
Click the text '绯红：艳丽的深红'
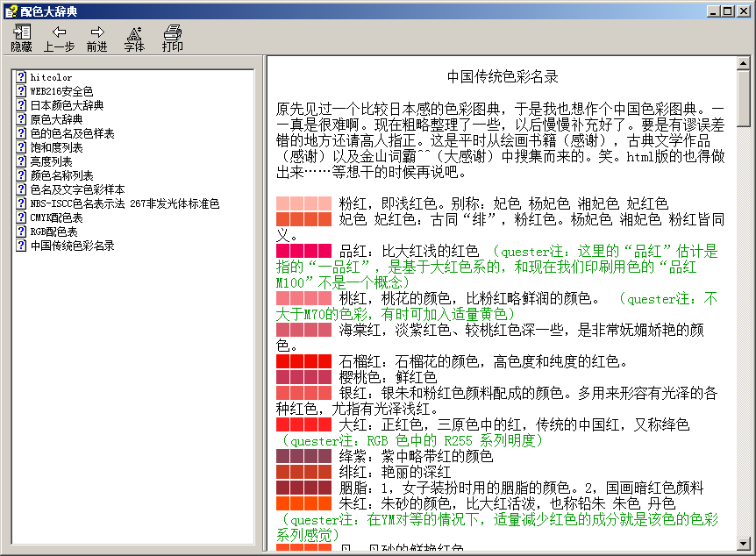point(395,472)
